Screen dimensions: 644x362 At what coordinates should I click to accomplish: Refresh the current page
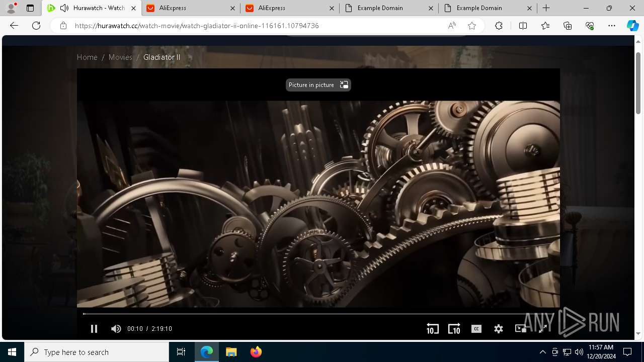36,26
